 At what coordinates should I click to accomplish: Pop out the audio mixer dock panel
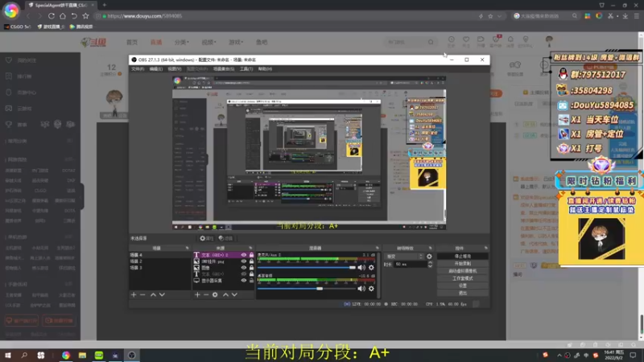(x=377, y=248)
